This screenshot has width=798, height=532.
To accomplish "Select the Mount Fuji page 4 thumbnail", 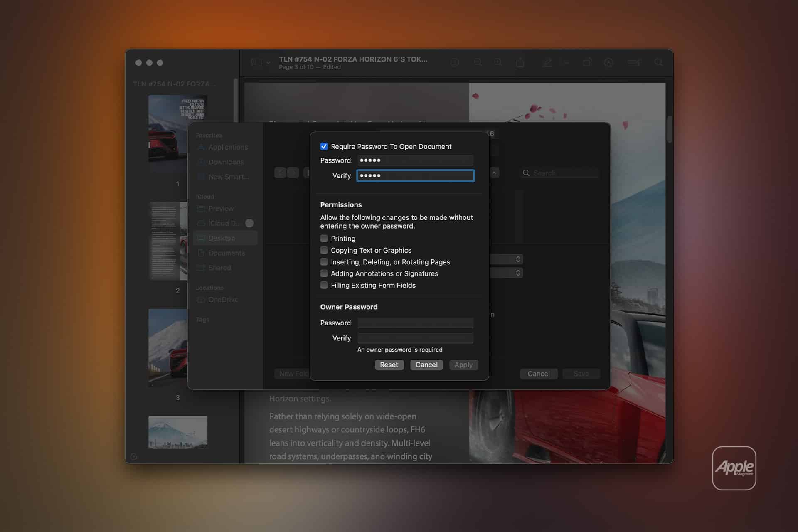I will (178, 432).
